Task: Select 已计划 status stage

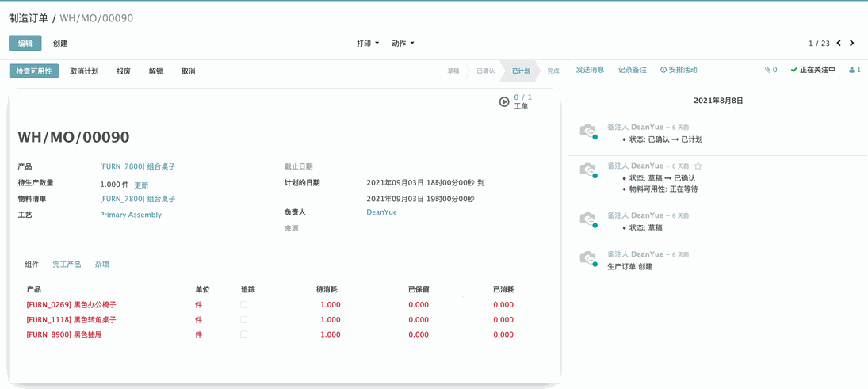Action: tap(520, 71)
